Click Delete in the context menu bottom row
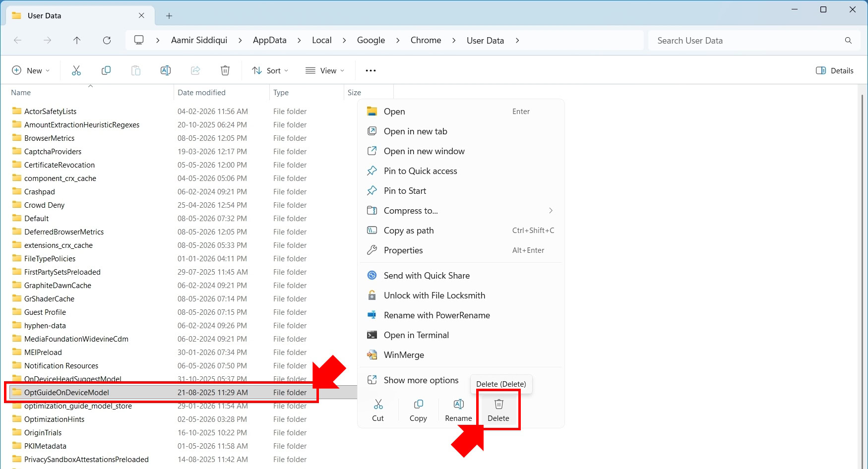The width and height of the screenshot is (868, 469). point(498,410)
